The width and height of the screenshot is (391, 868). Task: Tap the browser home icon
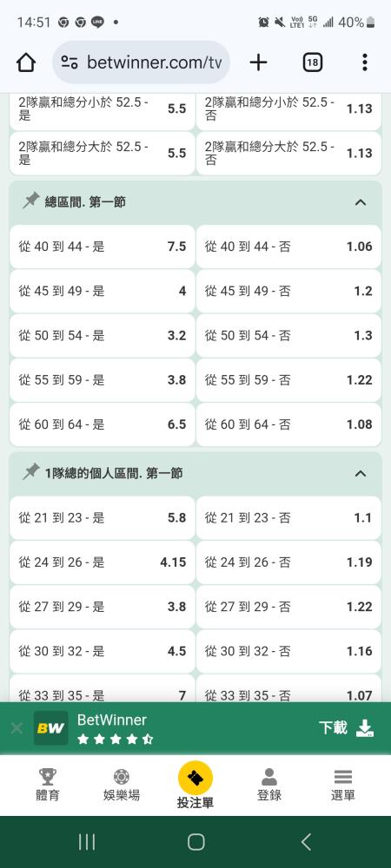(x=26, y=62)
